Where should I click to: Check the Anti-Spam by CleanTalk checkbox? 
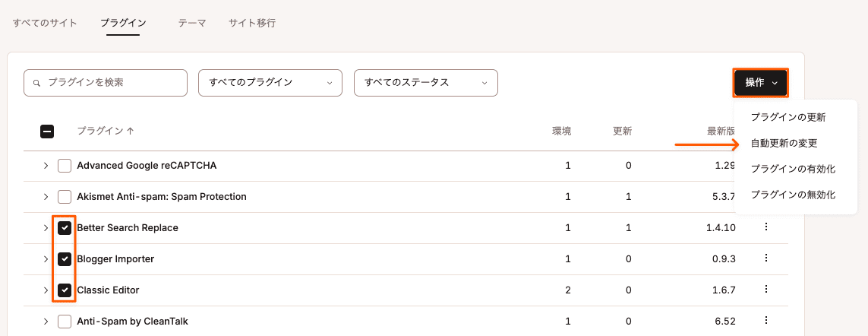pos(65,321)
